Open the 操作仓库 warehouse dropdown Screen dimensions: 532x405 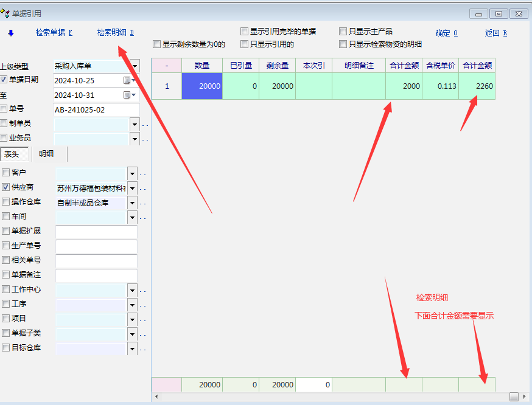(x=132, y=202)
